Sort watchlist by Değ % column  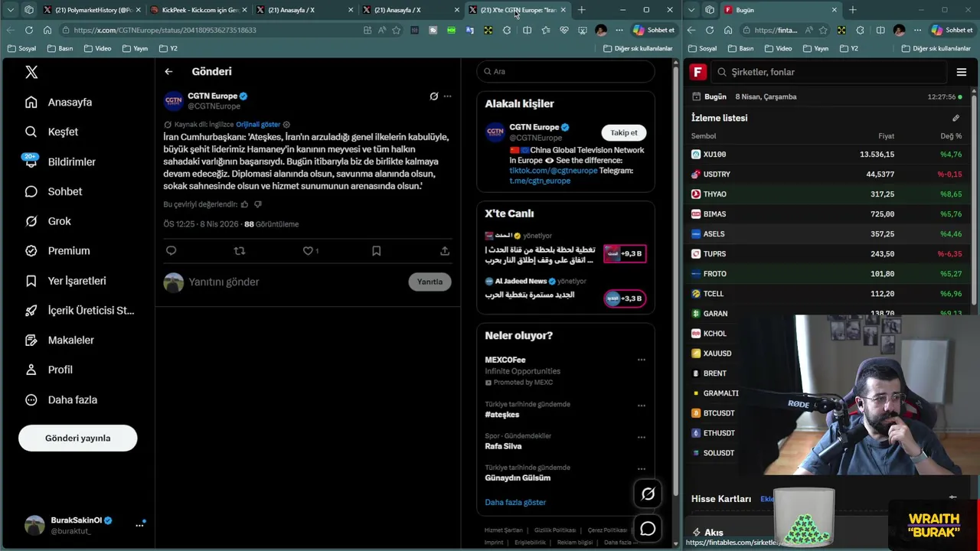tap(951, 136)
